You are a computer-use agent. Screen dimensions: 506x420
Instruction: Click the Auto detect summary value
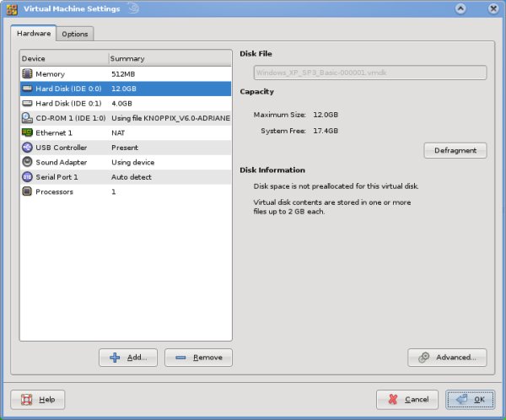point(132,177)
